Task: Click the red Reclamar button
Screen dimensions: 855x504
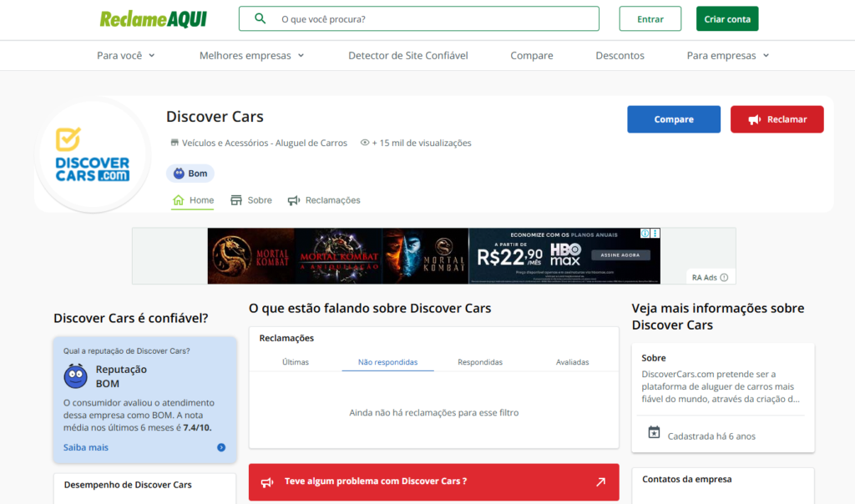Action: [x=777, y=119]
